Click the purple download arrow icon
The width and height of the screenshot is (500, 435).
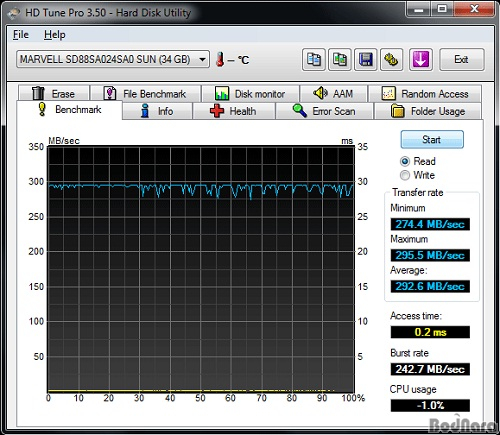[421, 60]
